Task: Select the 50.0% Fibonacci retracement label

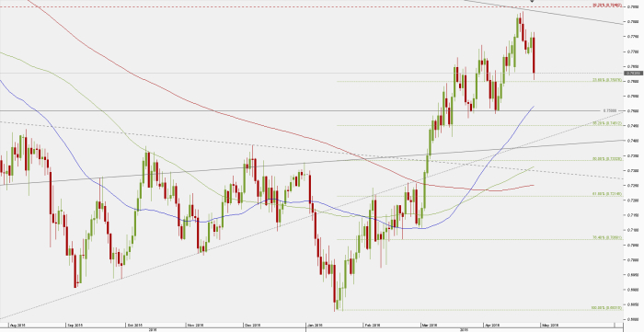Action: pos(607,159)
